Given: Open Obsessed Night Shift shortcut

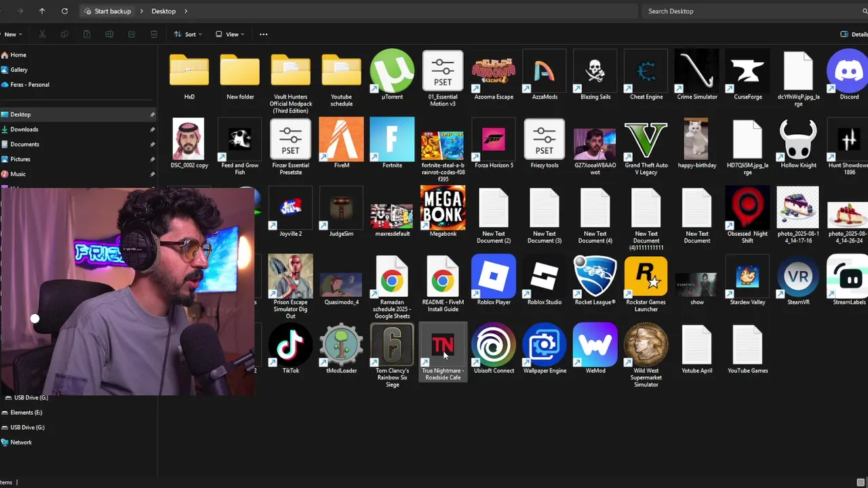Looking at the screenshot, I should (748, 216).
